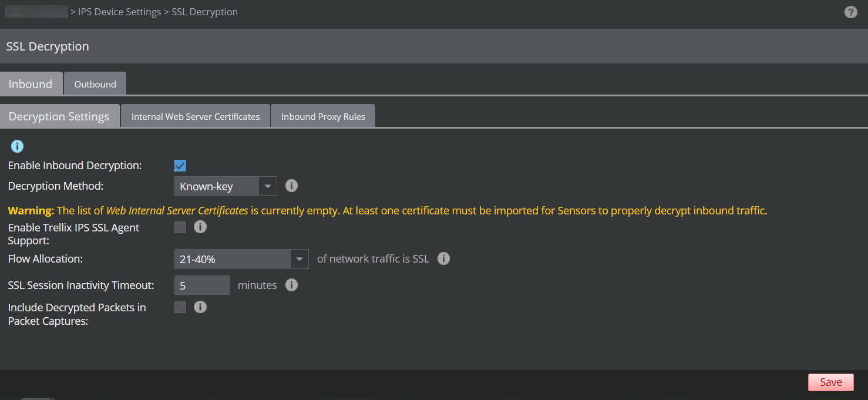Click the 'Enable Trellix IPS SSL Agent Support:' label
The width and height of the screenshot is (868, 400).
tap(74, 234)
